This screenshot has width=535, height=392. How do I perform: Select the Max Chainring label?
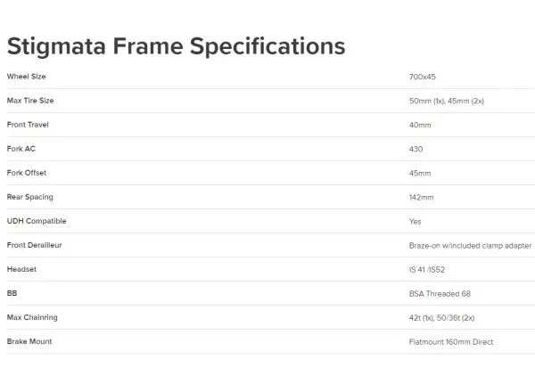coord(32,317)
